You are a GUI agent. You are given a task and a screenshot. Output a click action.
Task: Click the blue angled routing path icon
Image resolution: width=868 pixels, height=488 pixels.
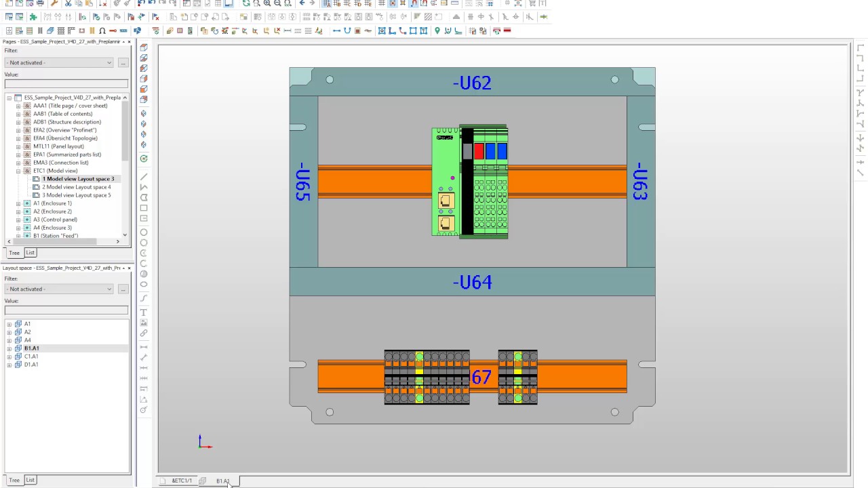392,30
